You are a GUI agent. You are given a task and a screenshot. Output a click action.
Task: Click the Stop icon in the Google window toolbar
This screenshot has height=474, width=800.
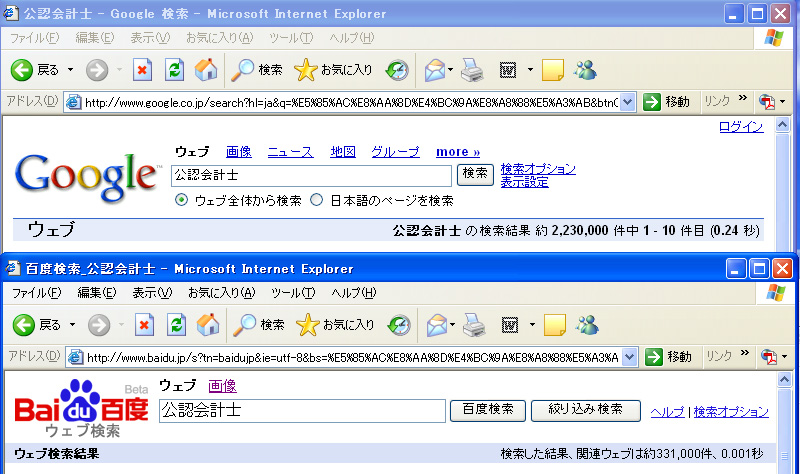click(x=143, y=70)
